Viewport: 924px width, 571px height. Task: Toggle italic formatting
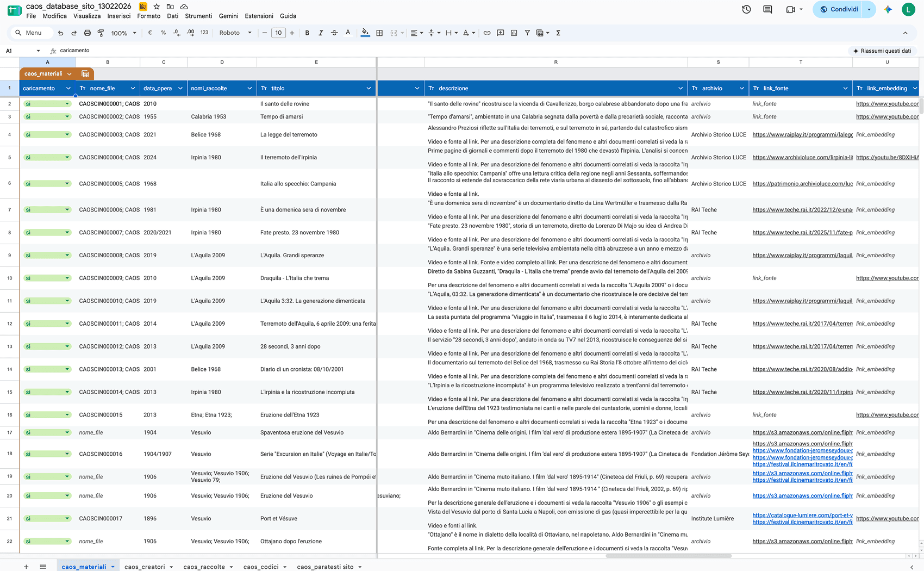(x=321, y=33)
